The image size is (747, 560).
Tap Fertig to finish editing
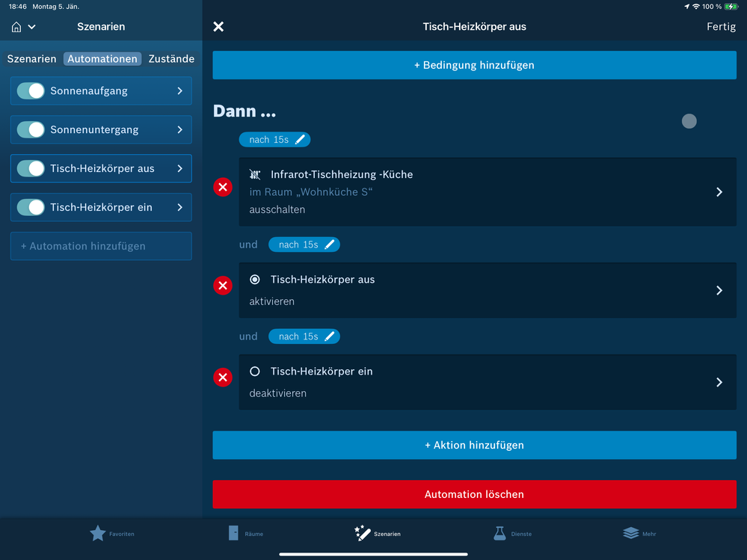click(721, 27)
